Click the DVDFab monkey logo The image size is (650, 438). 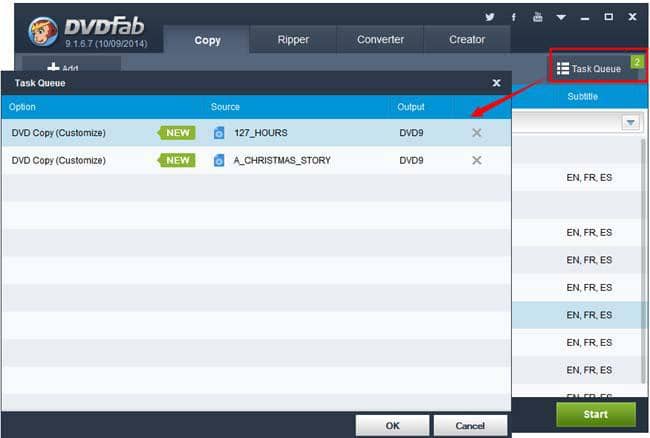pos(43,31)
